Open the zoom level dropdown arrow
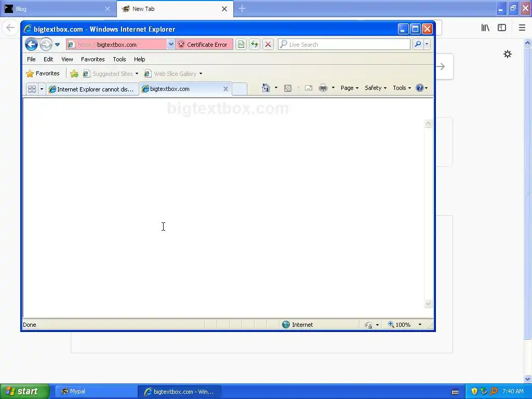 coord(420,325)
